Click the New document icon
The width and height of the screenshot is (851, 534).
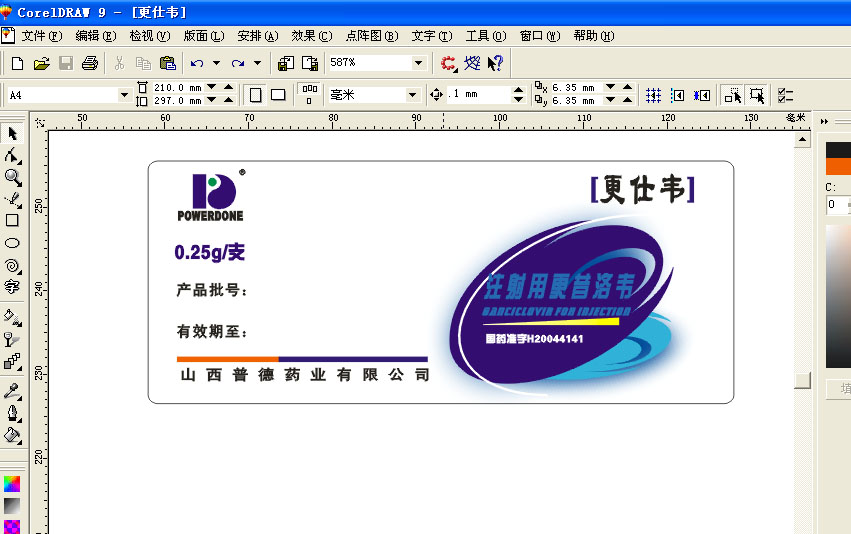pos(17,63)
